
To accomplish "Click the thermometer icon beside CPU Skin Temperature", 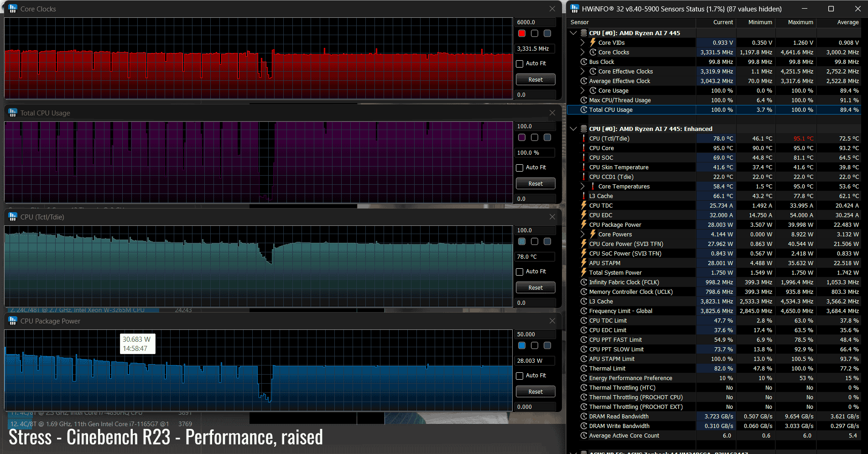I will [584, 167].
